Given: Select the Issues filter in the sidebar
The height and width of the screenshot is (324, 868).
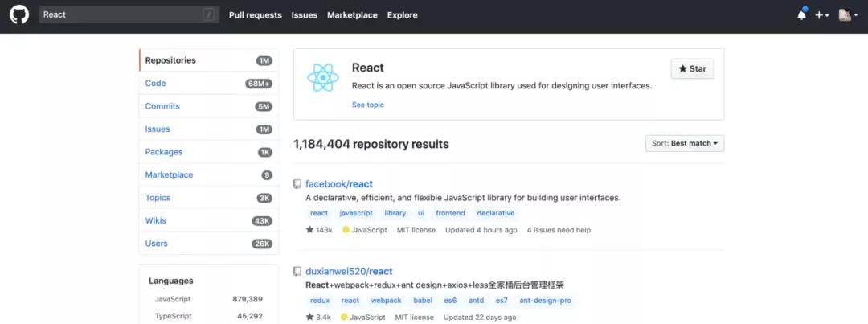Looking at the screenshot, I should pyautogui.click(x=209, y=129).
